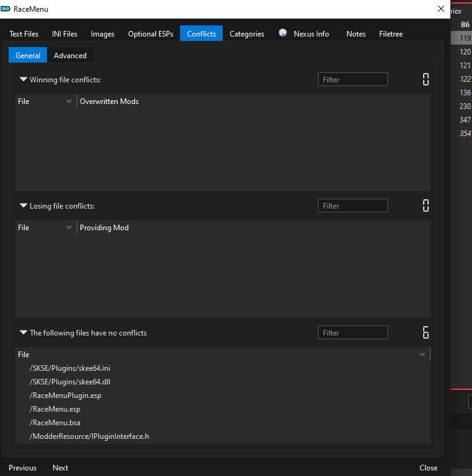This screenshot has height=476, width=472.
Task: Go to the Next mod
Action: [x=60, y=468]
